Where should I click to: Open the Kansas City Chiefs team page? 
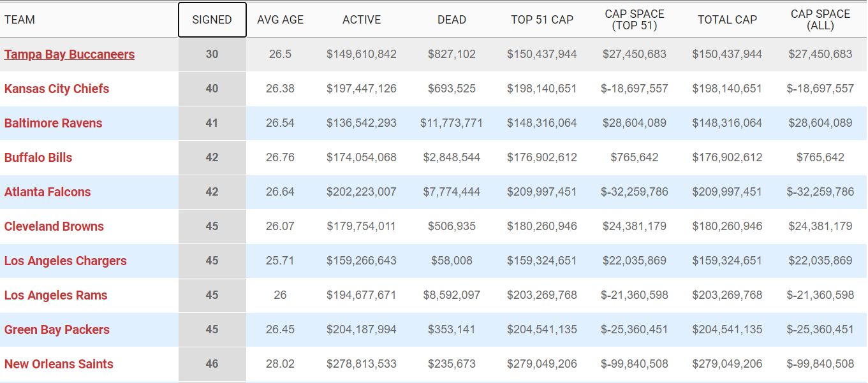tap(57, 89)
